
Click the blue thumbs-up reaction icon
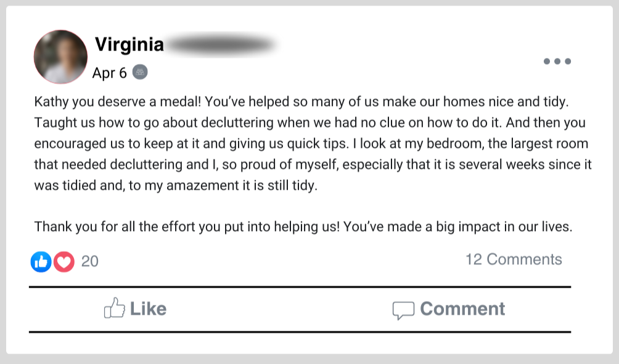[x=41, y=262]
